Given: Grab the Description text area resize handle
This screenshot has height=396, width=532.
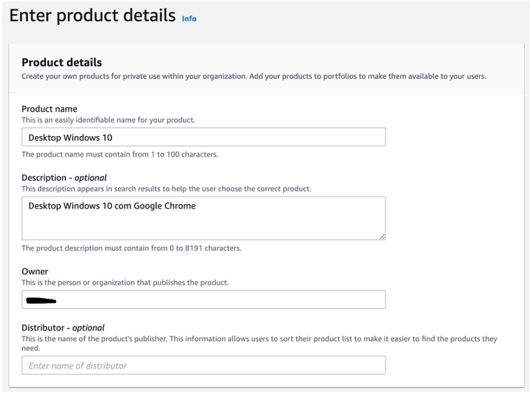Looking at the screenshot, I should click(x=382, y=236).
